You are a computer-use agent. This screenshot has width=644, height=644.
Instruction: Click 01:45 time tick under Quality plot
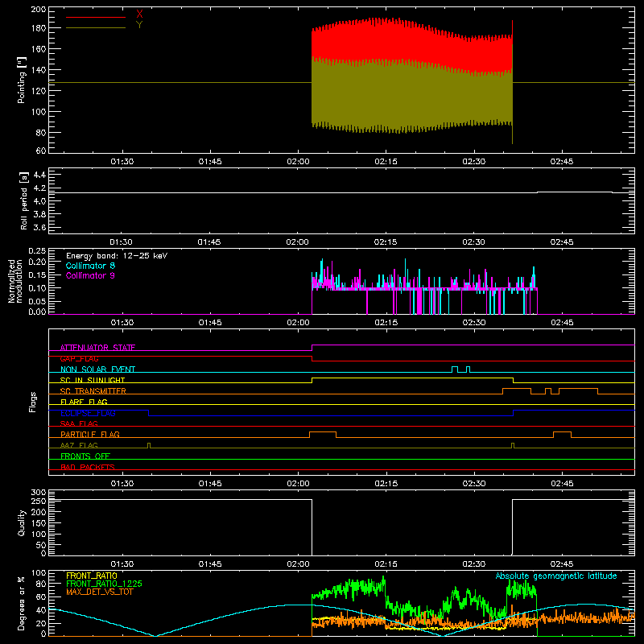tap(210, 564)
